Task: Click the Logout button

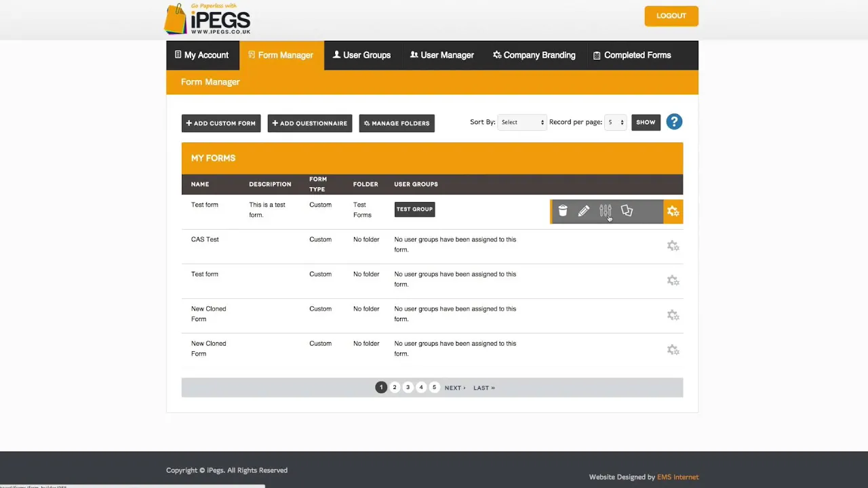Action: coord(671,16)
